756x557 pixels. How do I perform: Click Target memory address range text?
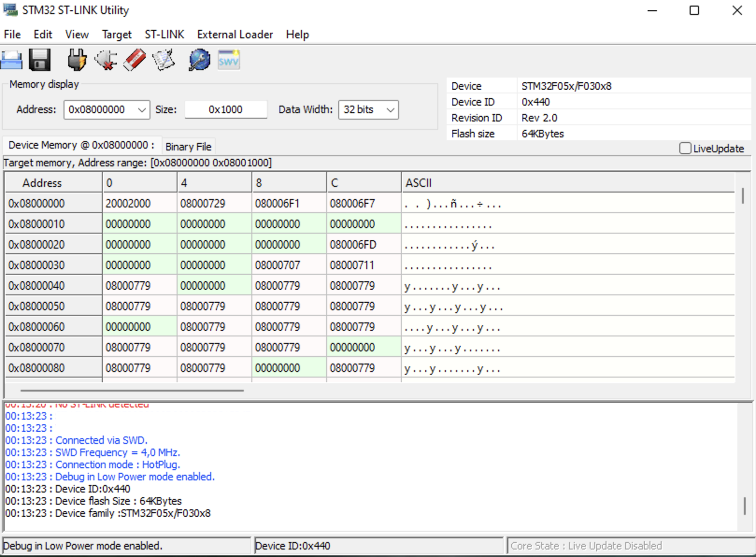click(x=137, y=163)
